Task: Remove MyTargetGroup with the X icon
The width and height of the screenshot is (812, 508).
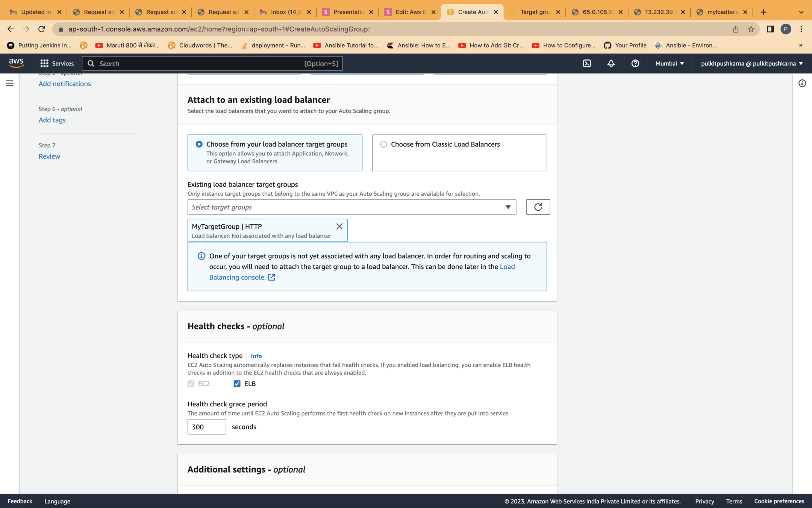Action: click(339, 226)
